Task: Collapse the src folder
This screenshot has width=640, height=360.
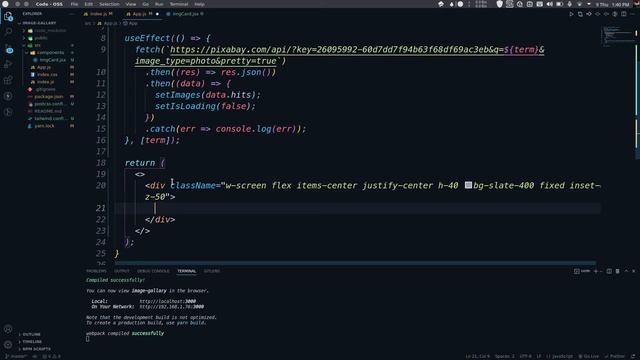Action: (x=38, y=45)
